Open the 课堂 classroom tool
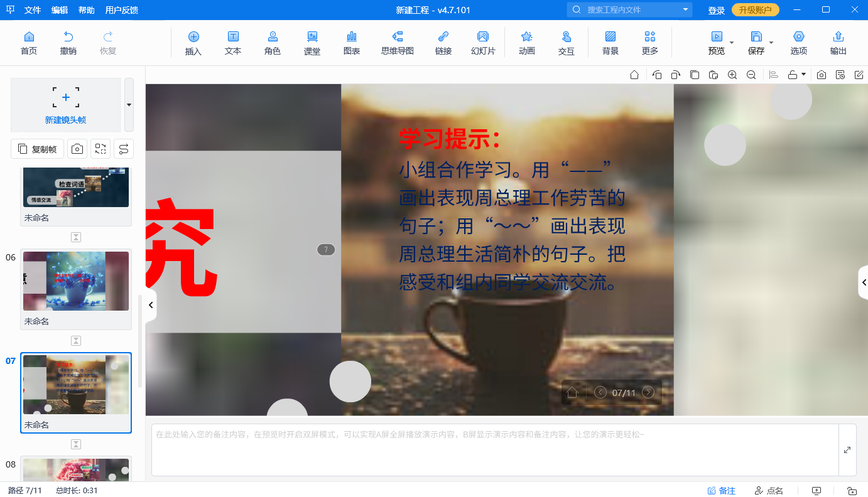Viewport: 868px width, 497px height. pyautogui.click(x=312, y=43)
